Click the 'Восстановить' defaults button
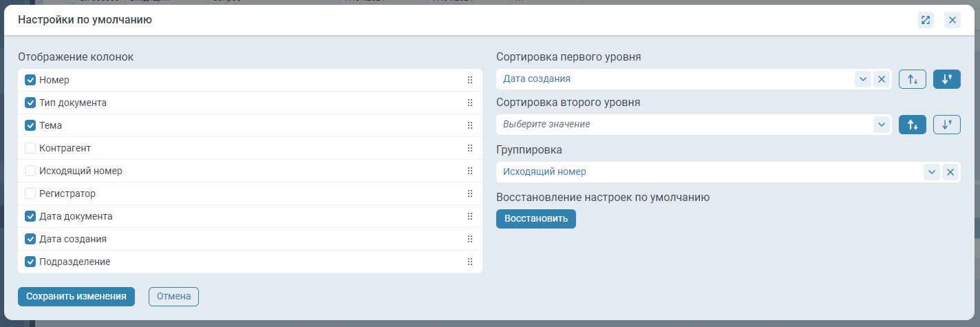This screenshot has height=327, width=980. point(535,219)
